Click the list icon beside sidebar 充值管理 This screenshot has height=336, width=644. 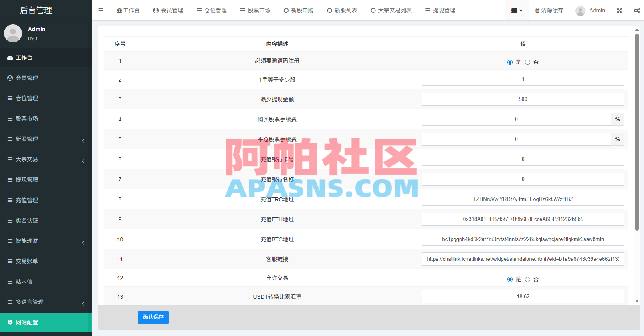[x=10, y=200]
